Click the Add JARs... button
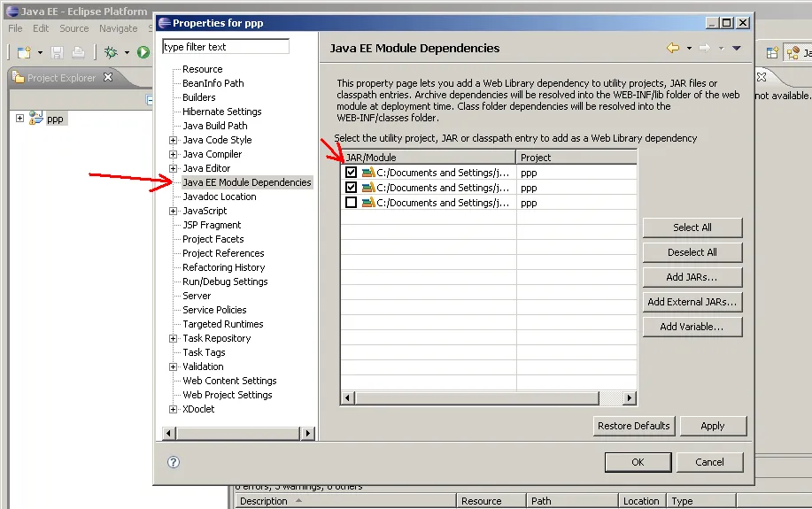Screen dimensions: 812x509 (x=692, y=277)
